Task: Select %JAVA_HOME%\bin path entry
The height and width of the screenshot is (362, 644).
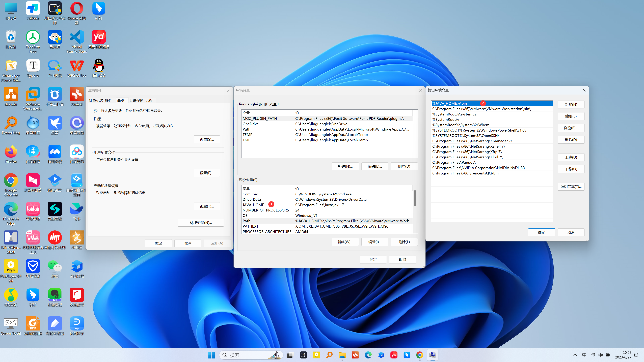Action: [492, 103]
